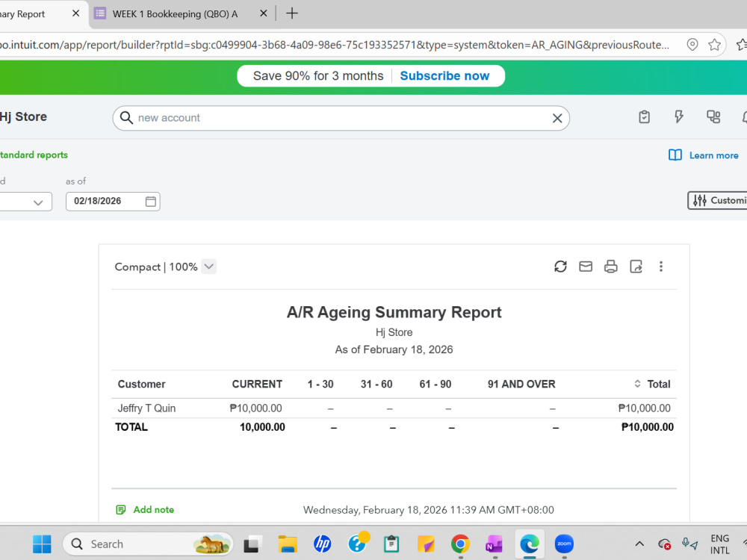Click the Add note icon
The width and height of the screenshot is (747, 560).
[x=121, y=510]
